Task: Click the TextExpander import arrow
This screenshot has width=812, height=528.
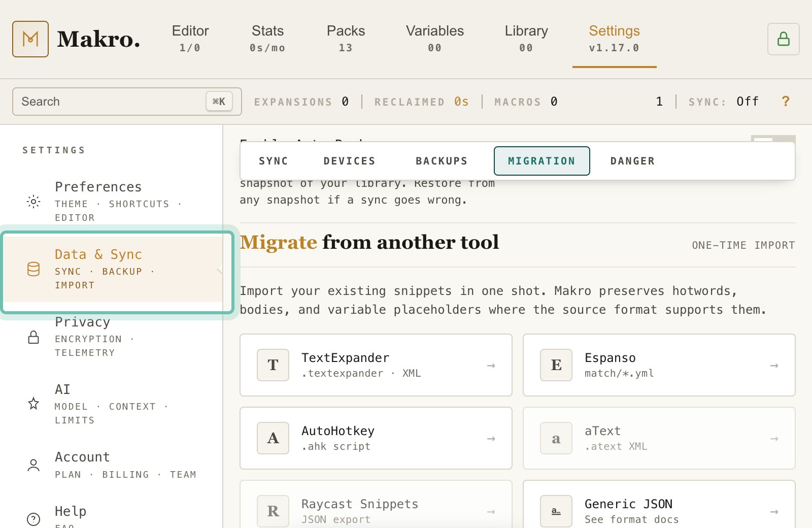Action: click(491, 366)
